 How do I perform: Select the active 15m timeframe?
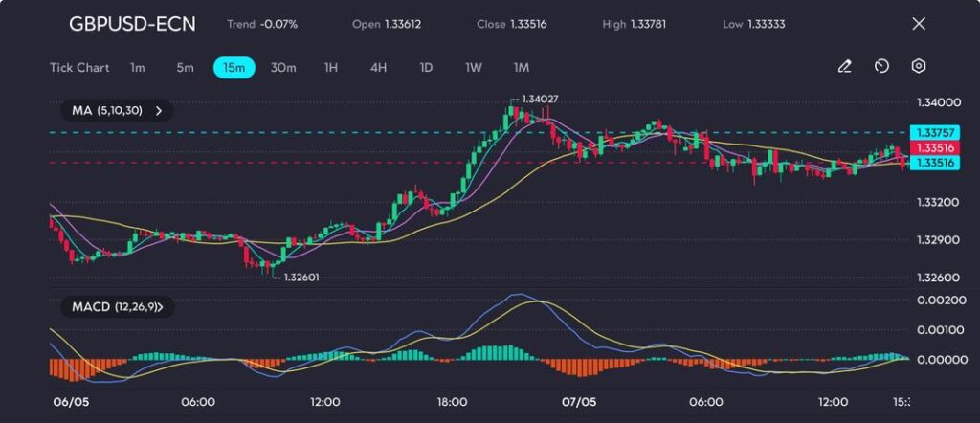tap(234, 68)
